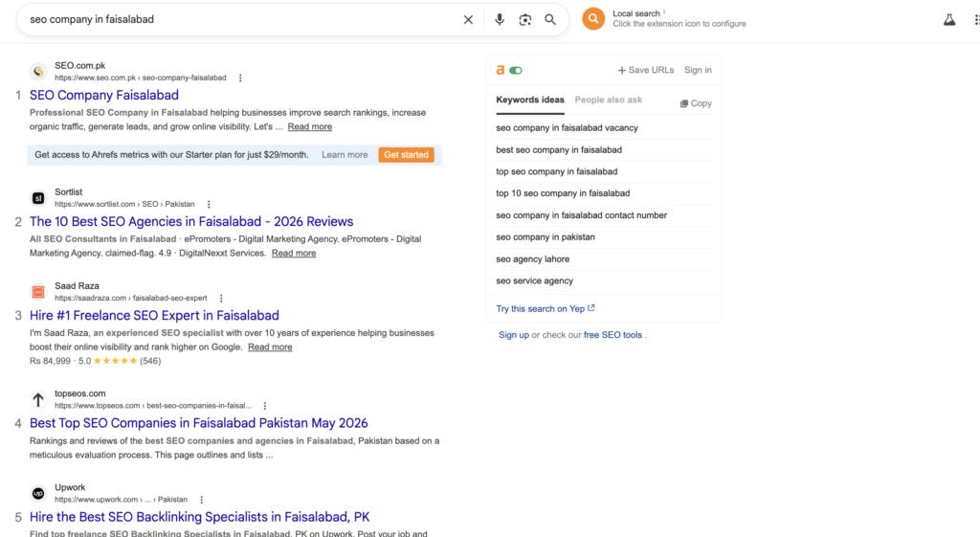Click the info icon beside Local search

tap(664, 11)
